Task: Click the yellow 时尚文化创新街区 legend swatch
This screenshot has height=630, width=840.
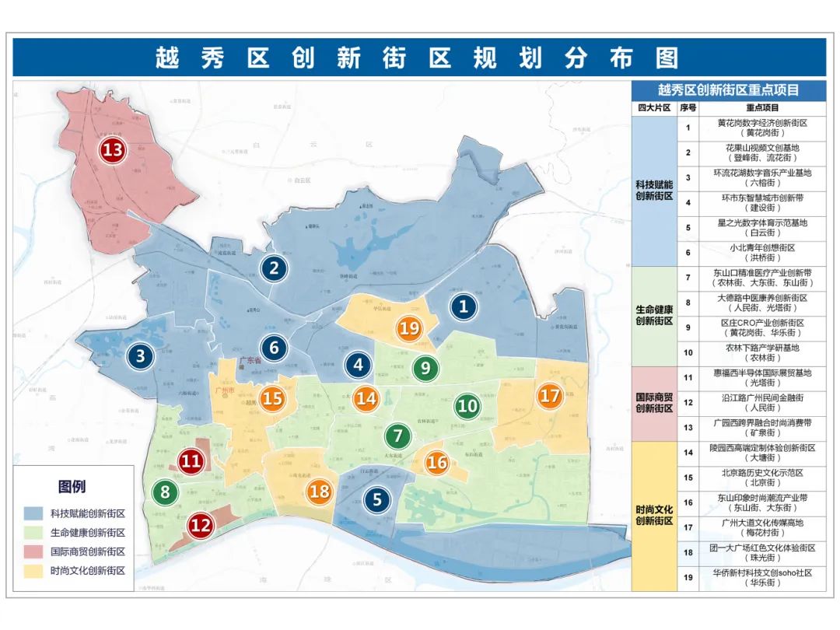Action: tap(33, 570)
